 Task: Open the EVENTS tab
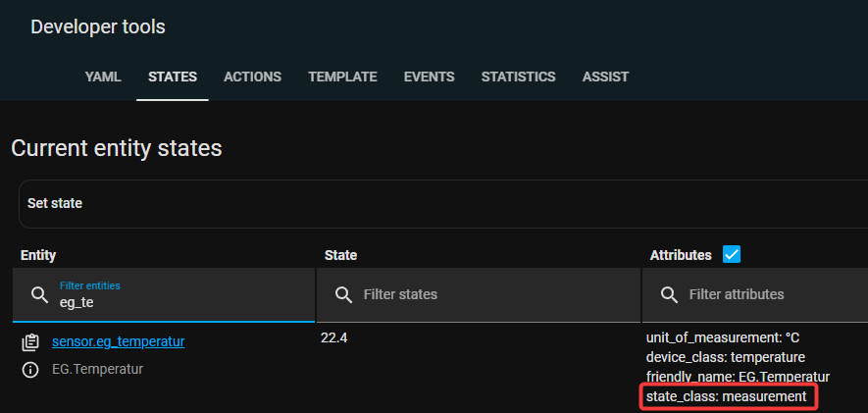(429, 77)
